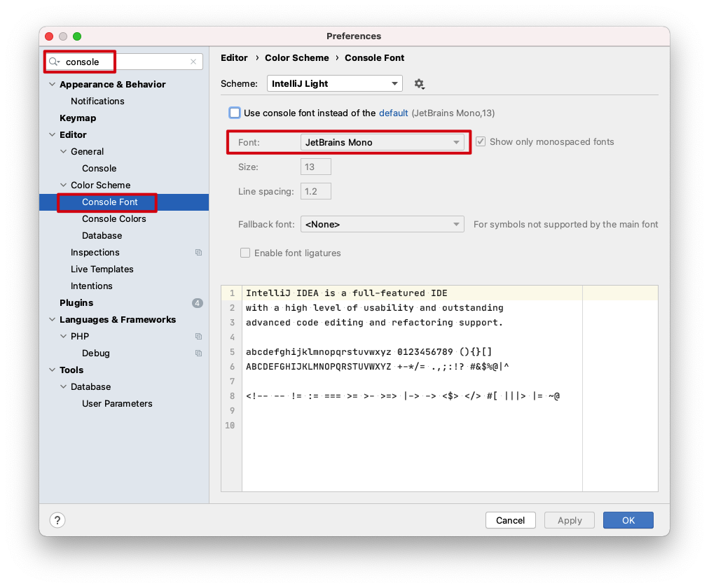Image resolution: width=709 pixels, height=588 pixels.
Task: Select Console Colors tree item
Action: (x=114, y=218)
